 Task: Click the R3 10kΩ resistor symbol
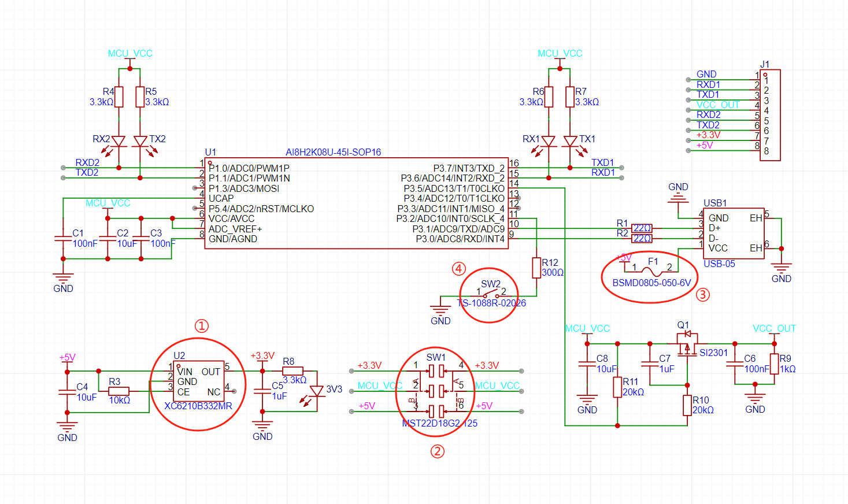coord(119,391)
